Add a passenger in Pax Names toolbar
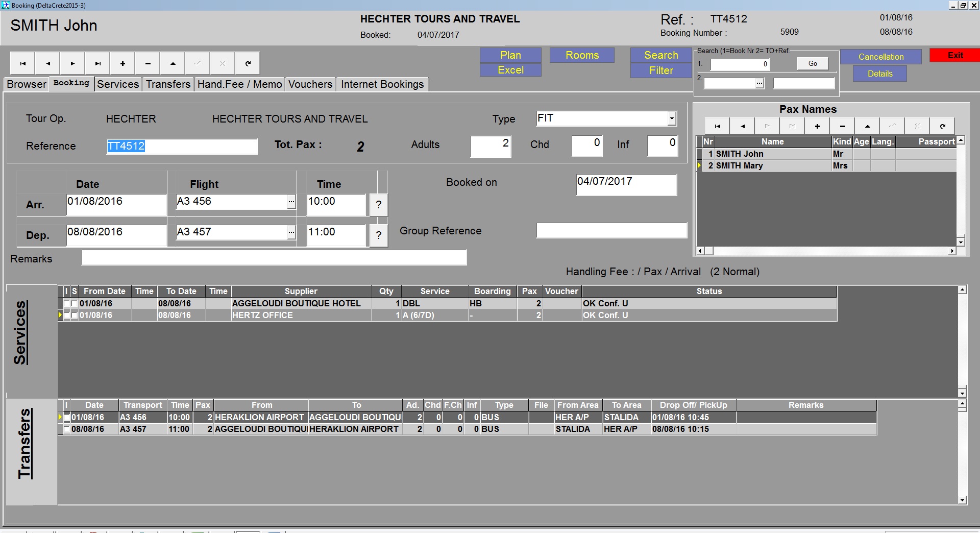Viewport: 980px width, 533px height. click(x=817, y=126)
